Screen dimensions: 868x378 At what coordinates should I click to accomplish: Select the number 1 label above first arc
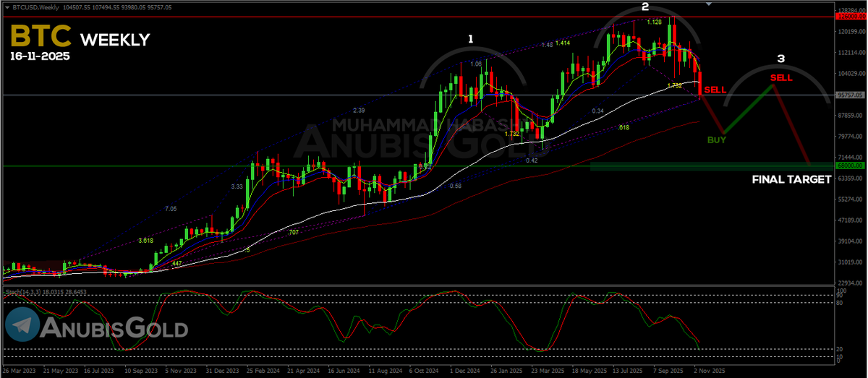[x=471, y=38]
